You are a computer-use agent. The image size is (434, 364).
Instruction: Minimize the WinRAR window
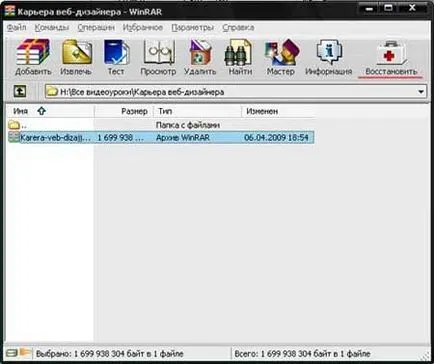coord(369,8)
